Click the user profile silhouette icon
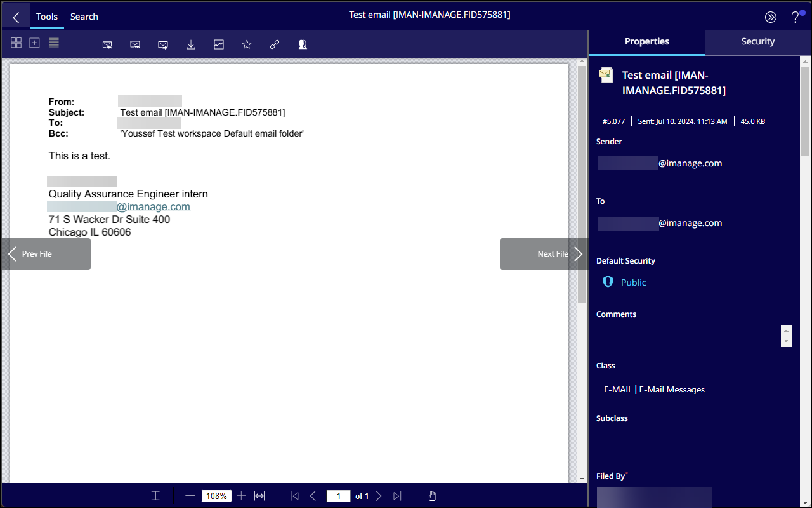812x508 pixels. click(x=303, y=44)
